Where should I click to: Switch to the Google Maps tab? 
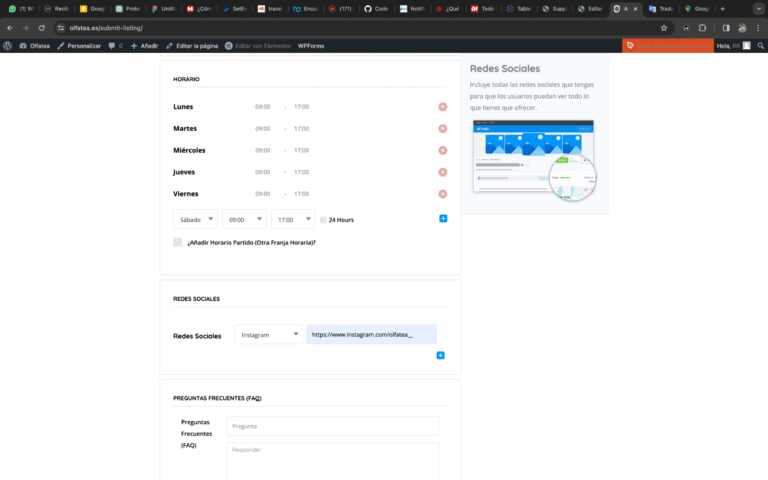point(697,9)
